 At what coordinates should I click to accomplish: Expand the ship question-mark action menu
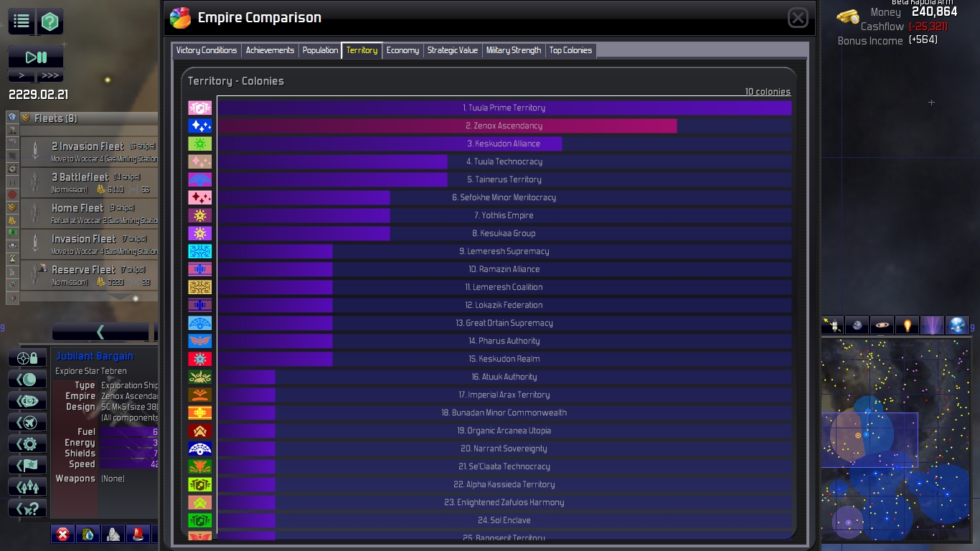[x=27, y=509]
